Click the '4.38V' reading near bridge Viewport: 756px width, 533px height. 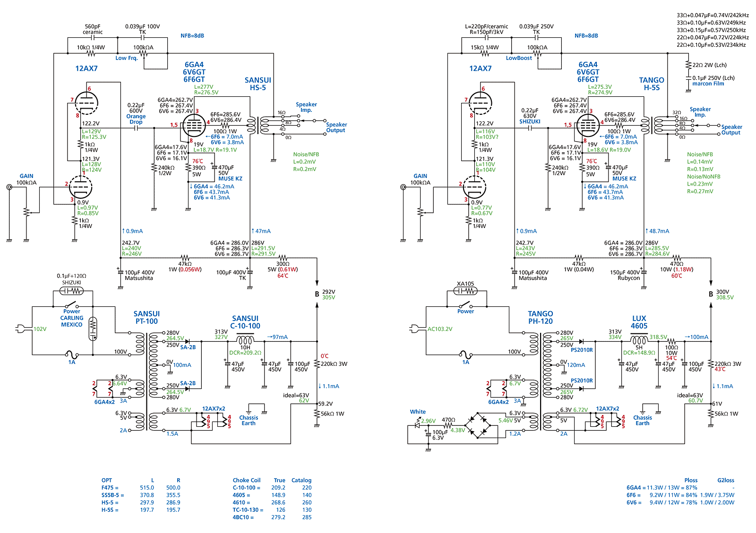pyautogui.click(x=458, y=431)
